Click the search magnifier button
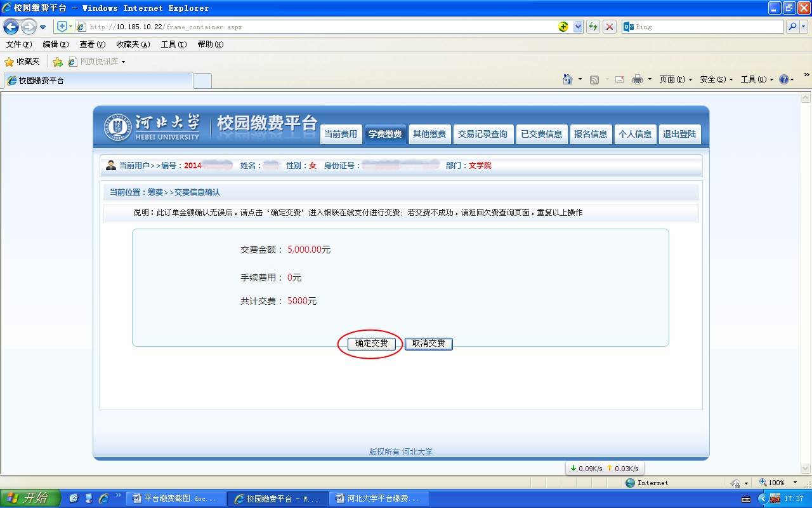 coord(792,27)
